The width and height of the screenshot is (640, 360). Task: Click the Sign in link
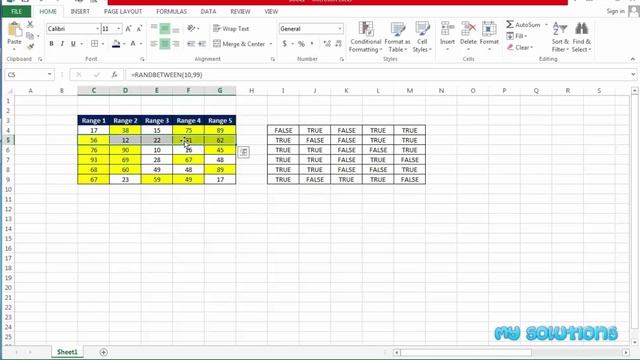point(616,11)
